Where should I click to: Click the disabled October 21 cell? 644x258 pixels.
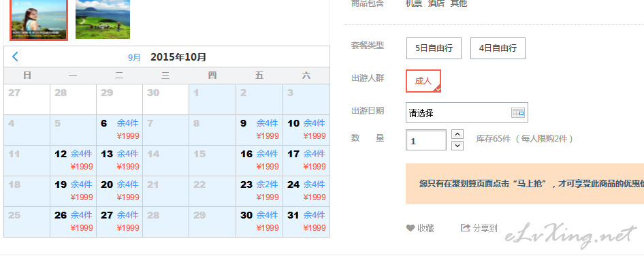click(166, 191)
